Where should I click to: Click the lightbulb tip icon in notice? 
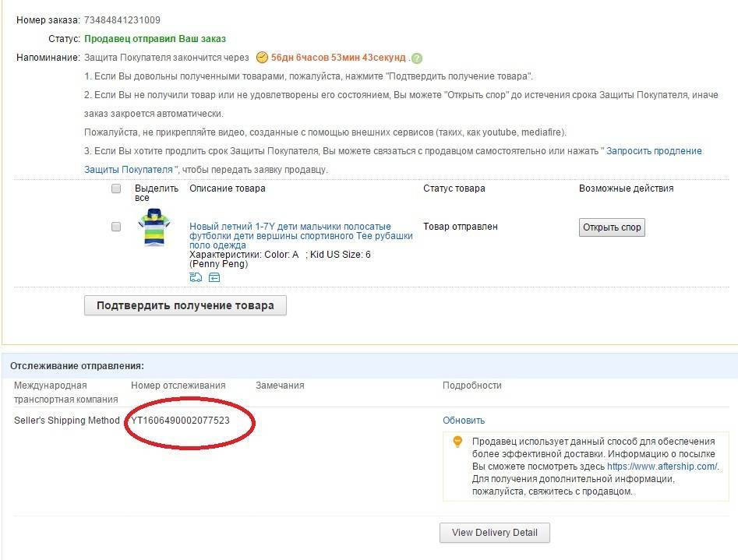457,442
